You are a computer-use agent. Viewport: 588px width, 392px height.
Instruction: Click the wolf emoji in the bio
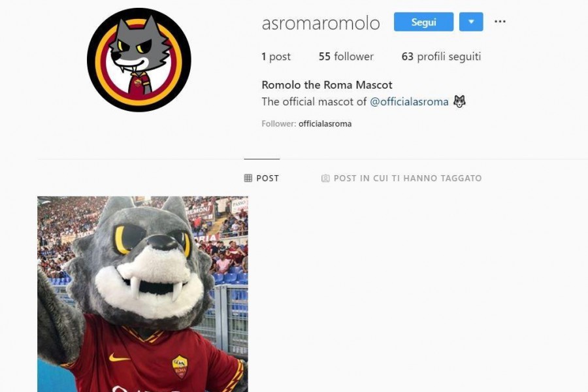459,101
